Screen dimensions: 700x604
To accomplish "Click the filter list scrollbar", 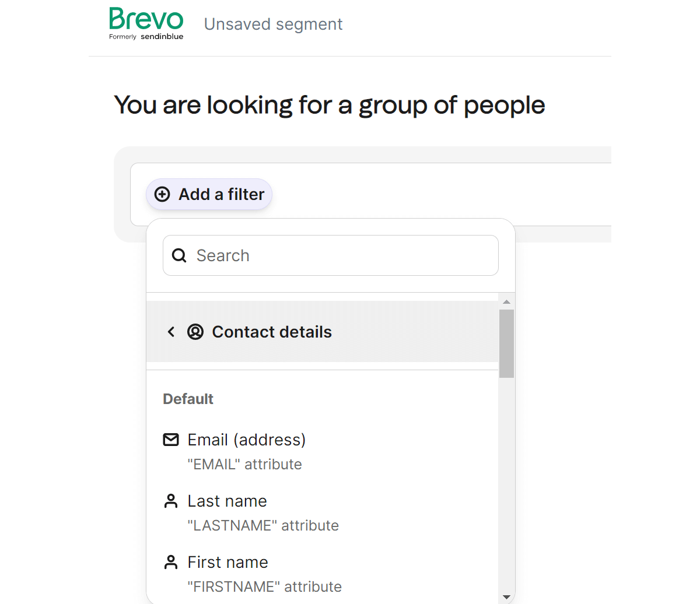I will (506, 344).
